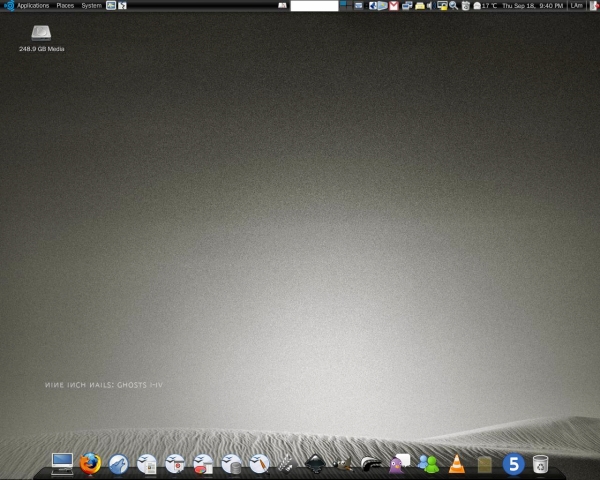Screen dimensions: 600x480
Task: Open the Trash in the dock
Action: point(540,464)
